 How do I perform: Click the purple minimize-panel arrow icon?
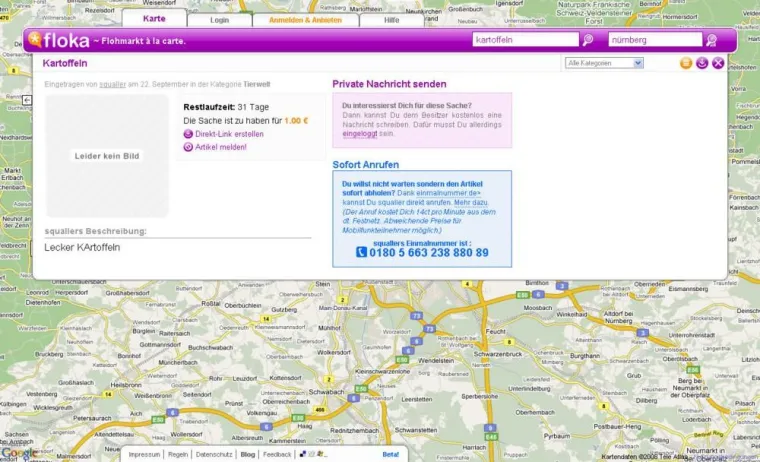pos(702,63)
